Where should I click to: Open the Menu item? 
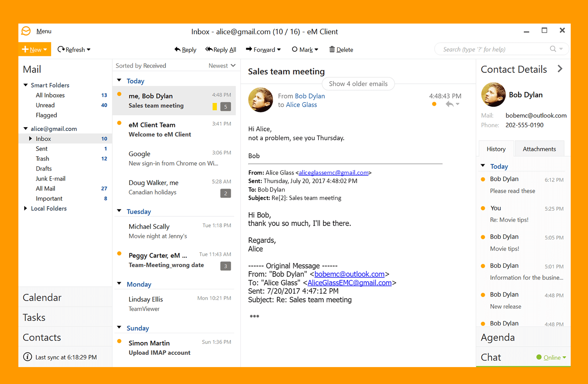(x=44, y=31)
